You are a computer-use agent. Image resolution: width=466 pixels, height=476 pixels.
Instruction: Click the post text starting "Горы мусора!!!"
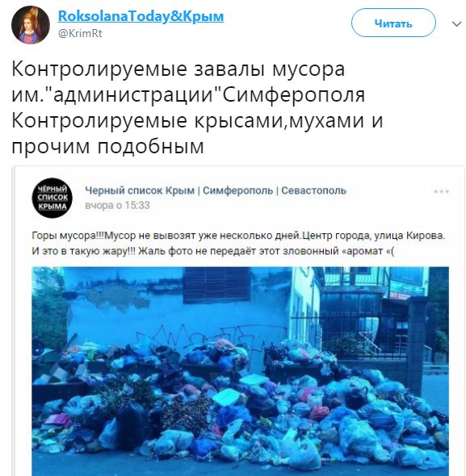(238, 236)
